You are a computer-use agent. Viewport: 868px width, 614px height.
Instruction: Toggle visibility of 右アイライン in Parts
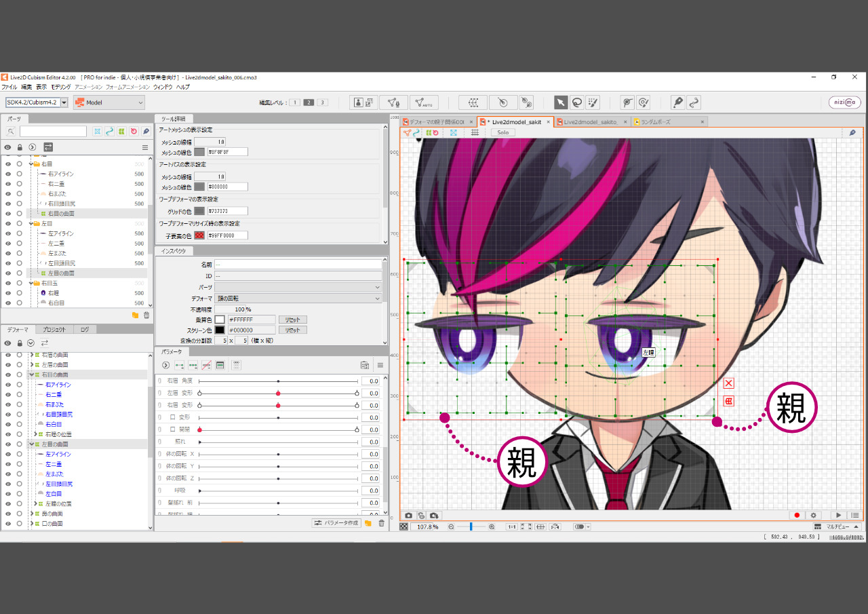8,174
